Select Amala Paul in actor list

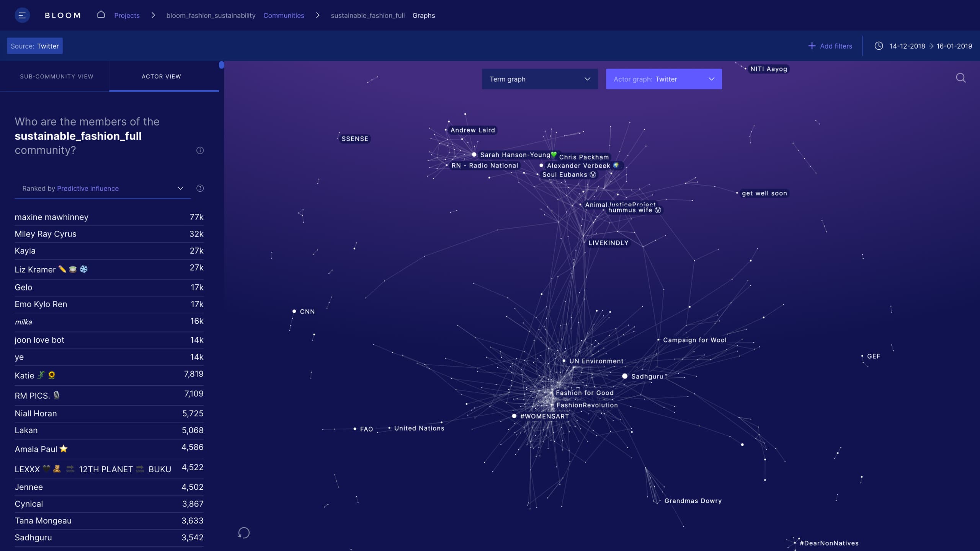tap(109, 448)
